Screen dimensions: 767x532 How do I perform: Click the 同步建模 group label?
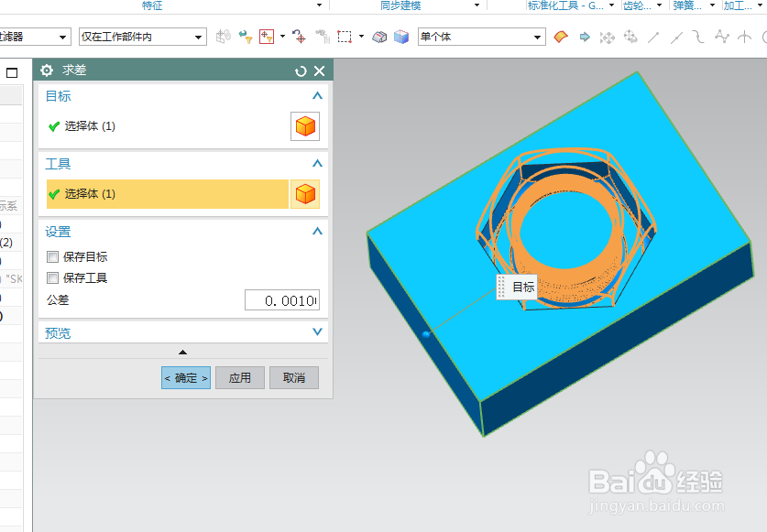point(400,5)
